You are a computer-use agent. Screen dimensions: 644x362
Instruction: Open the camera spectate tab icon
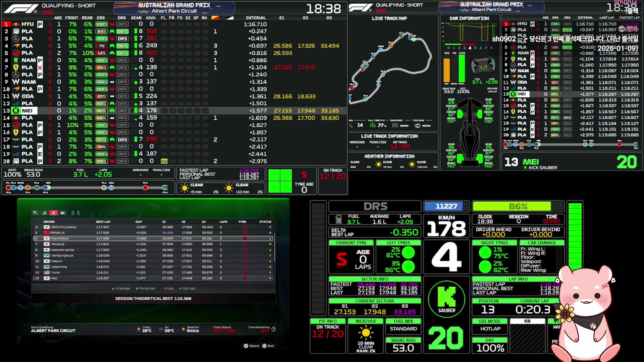pyautogui.click(x=63, y=213)
